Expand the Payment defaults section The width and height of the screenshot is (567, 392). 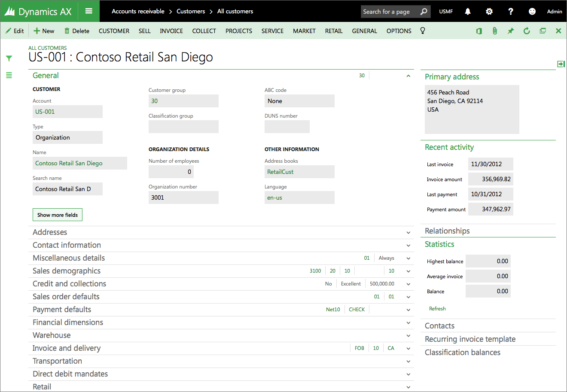pyautogui.click(x=221, y=310)
